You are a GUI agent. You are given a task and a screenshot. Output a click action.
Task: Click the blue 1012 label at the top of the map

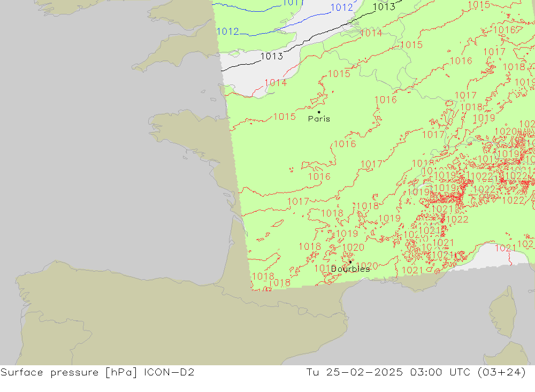point(341,7)
